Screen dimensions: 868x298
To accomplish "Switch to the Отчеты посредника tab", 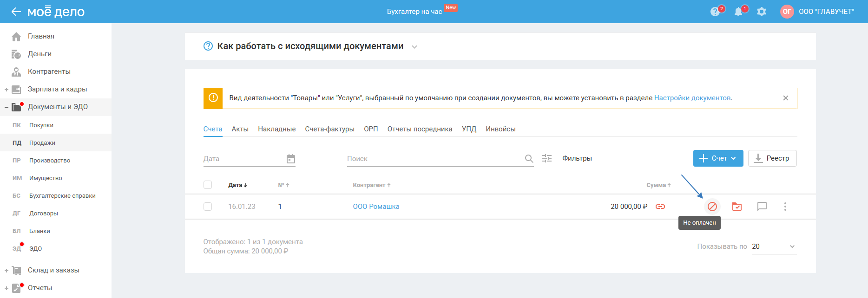I will click(x=420, y=129).
